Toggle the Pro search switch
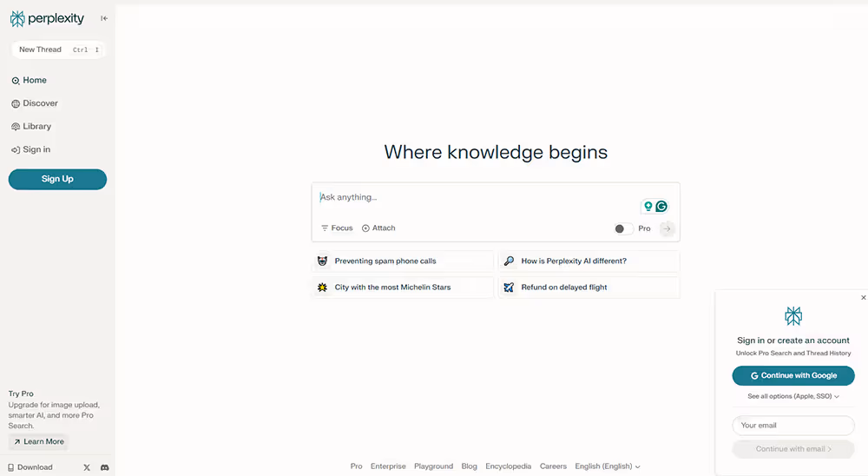The width and height of the screenshot is (868, 476). tap(623, 228)
